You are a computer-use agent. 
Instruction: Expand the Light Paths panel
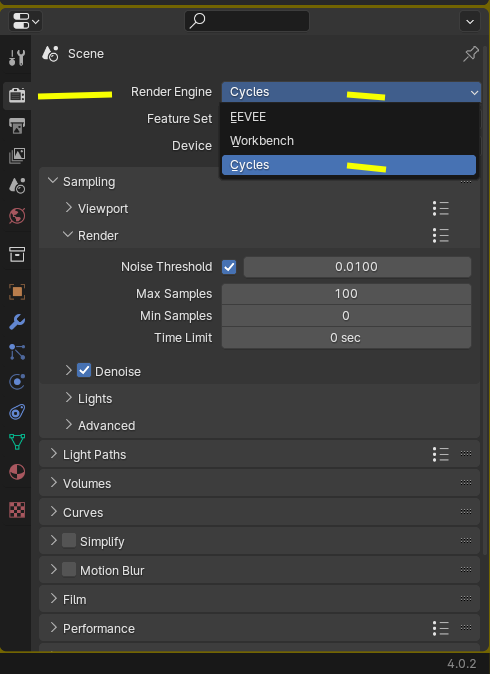259,454
